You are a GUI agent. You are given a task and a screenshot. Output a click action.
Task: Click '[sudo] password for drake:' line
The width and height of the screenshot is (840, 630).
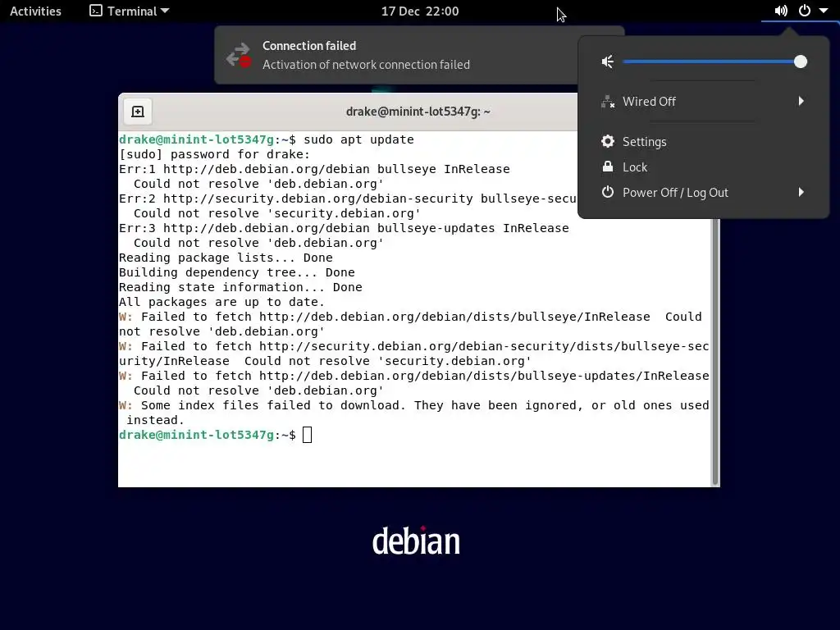coord(214,154)
